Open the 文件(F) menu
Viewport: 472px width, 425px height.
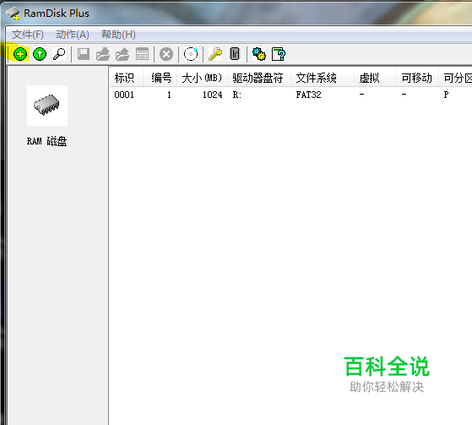click(28, 34)
